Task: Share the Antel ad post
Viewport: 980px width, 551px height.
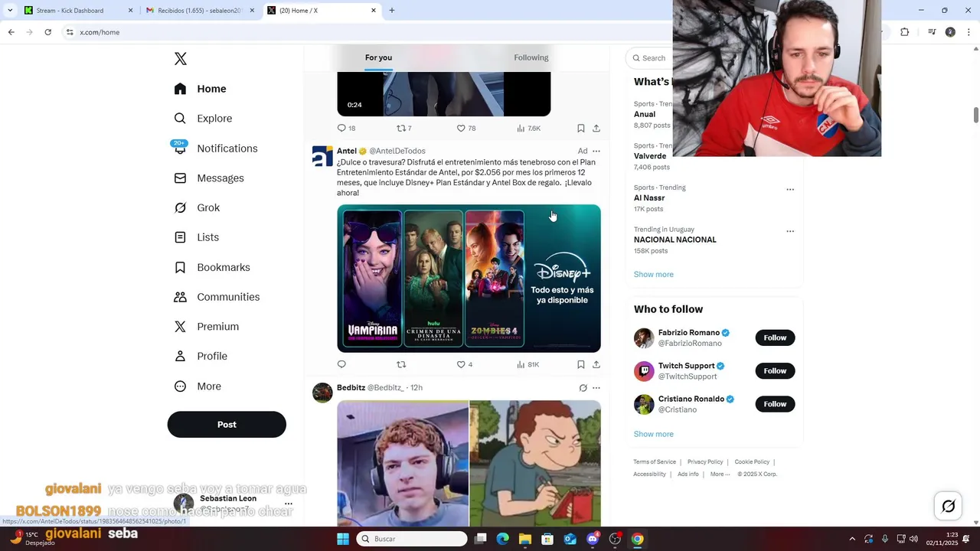Action: 596,365
